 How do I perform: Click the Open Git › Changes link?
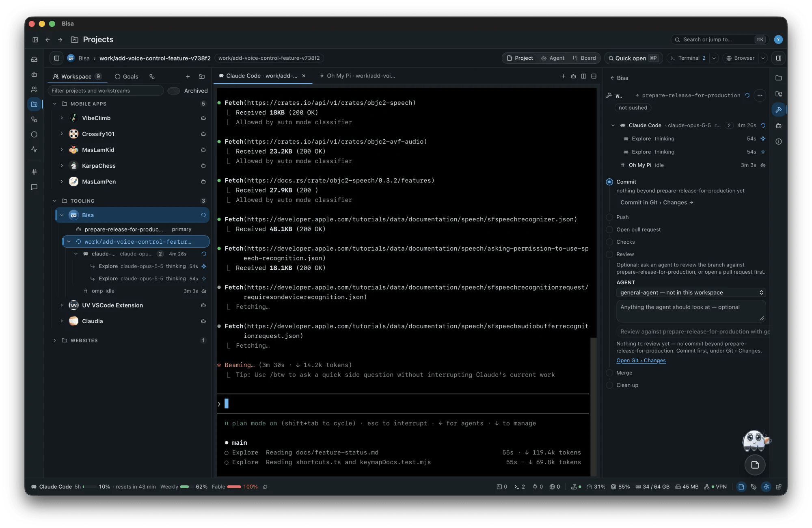tap(641, 361)
